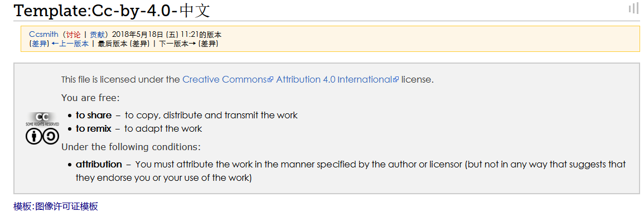Click the Template:Cc-by-4.0-中文 page heading
Screen dimensions: 644x216
coord(112,10)
